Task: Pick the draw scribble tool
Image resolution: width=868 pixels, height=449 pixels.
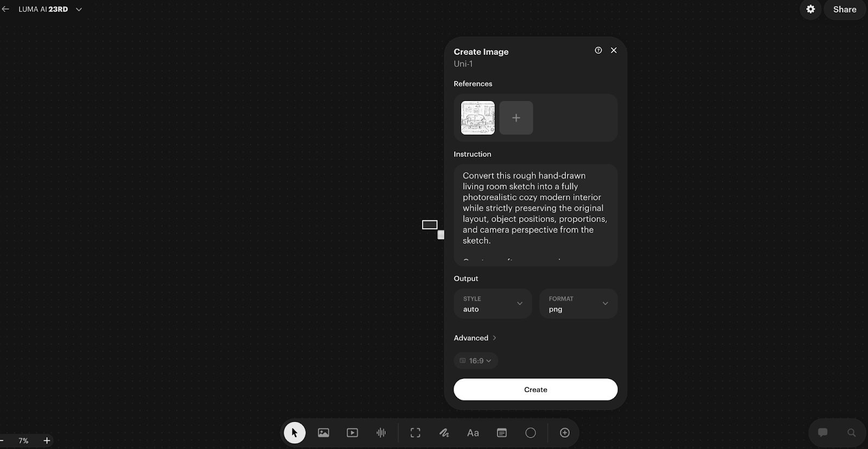Action: (x=444, y=433)
